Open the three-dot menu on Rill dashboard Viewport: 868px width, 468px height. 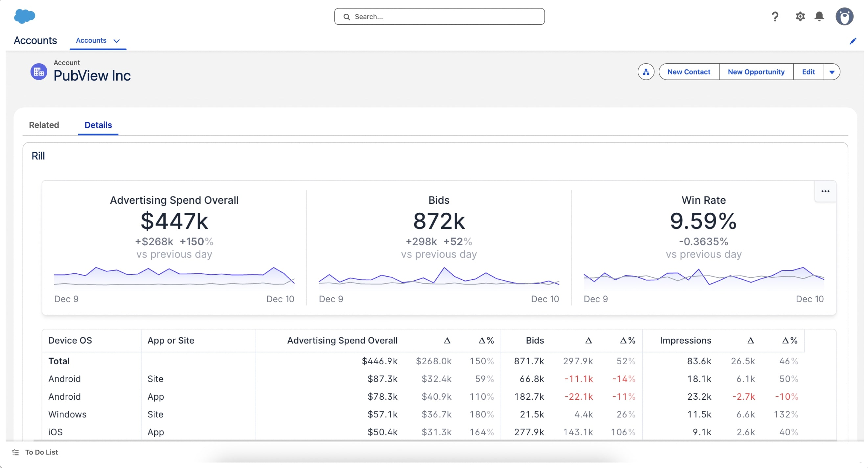(825, 191)
